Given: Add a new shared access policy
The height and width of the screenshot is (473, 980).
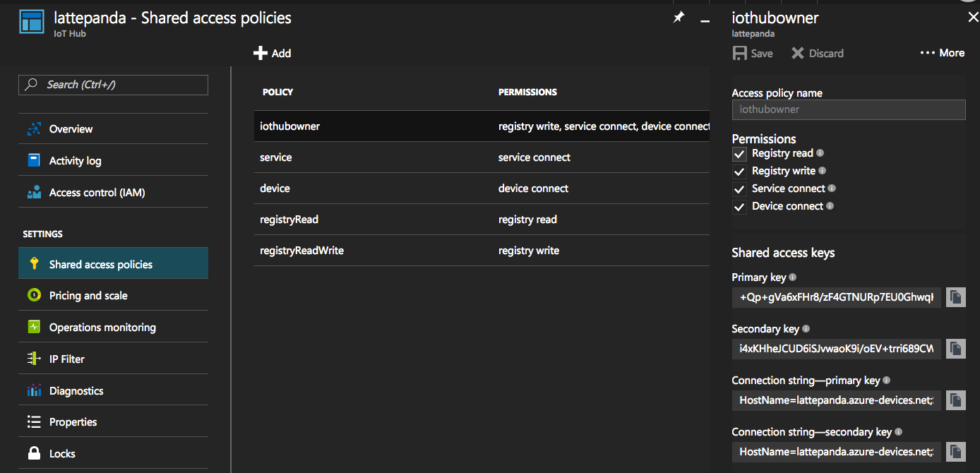Looking at the screenshot, I should [272, 52].
